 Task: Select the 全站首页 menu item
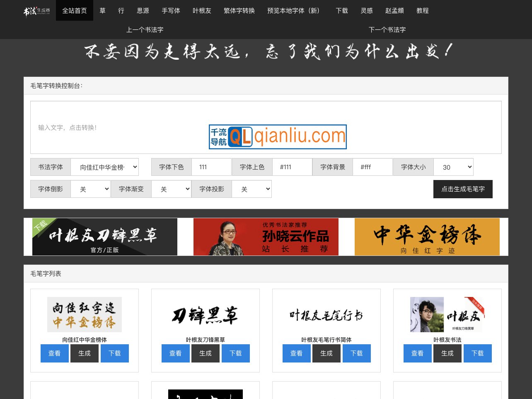click(74, 11)
